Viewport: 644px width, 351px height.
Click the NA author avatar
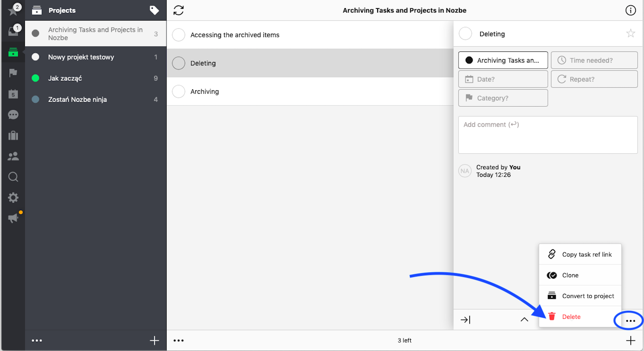465,171
